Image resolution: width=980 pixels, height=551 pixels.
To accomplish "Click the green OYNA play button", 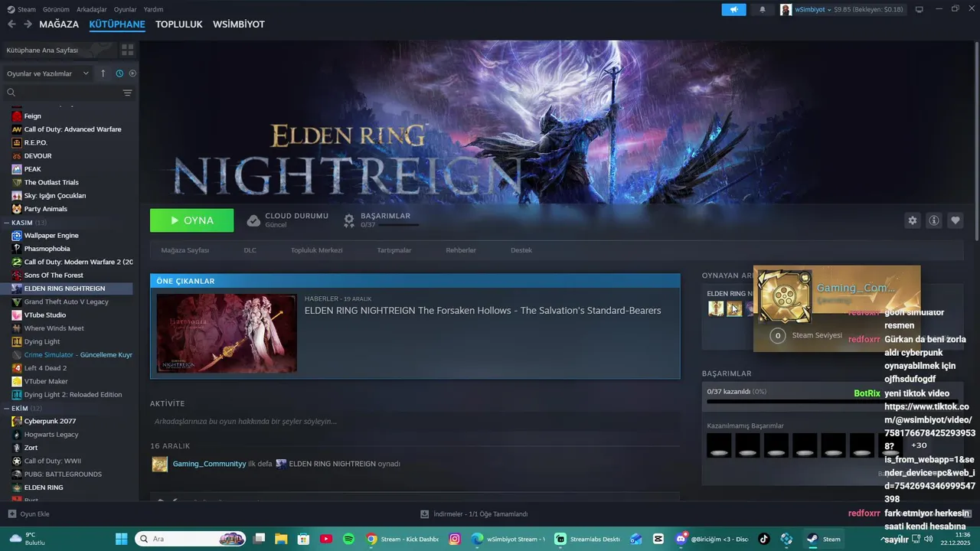I will 191,220.
